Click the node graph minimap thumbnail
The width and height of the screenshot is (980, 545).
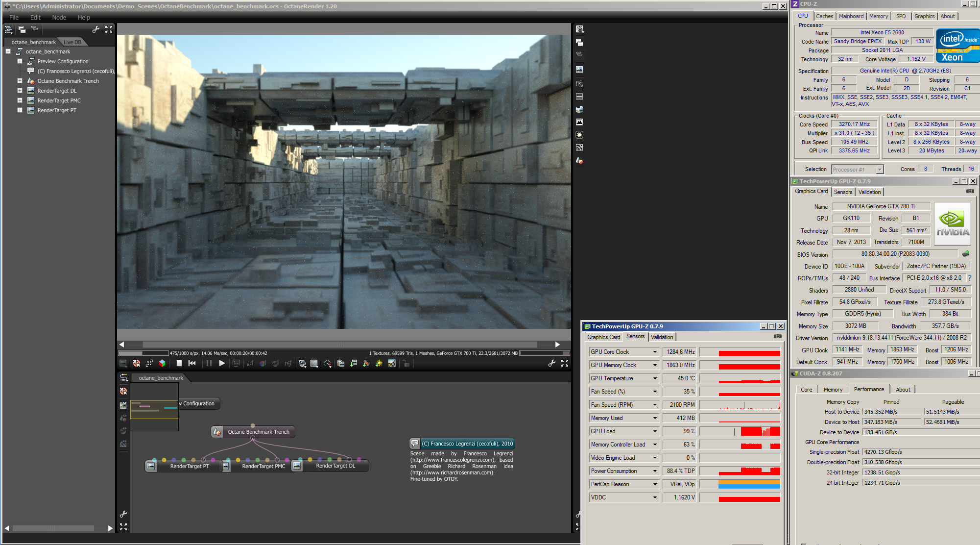coord(154,407)
